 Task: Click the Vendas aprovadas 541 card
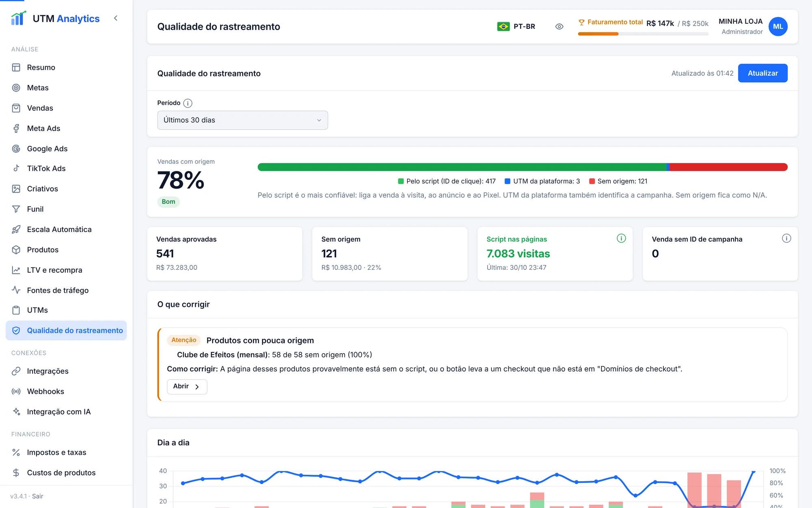[225, 254]
